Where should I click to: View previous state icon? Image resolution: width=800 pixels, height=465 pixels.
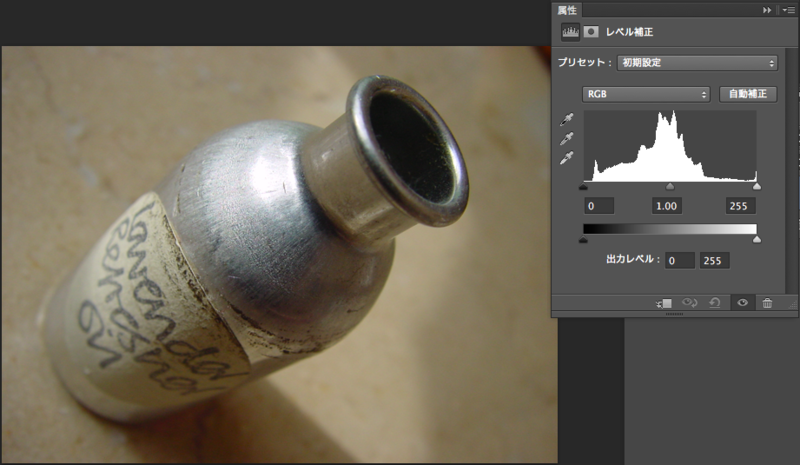[x=690, y=303]
